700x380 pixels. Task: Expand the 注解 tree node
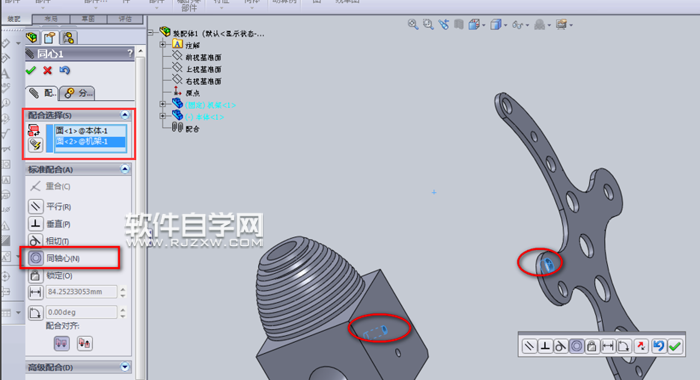(163, 44)
